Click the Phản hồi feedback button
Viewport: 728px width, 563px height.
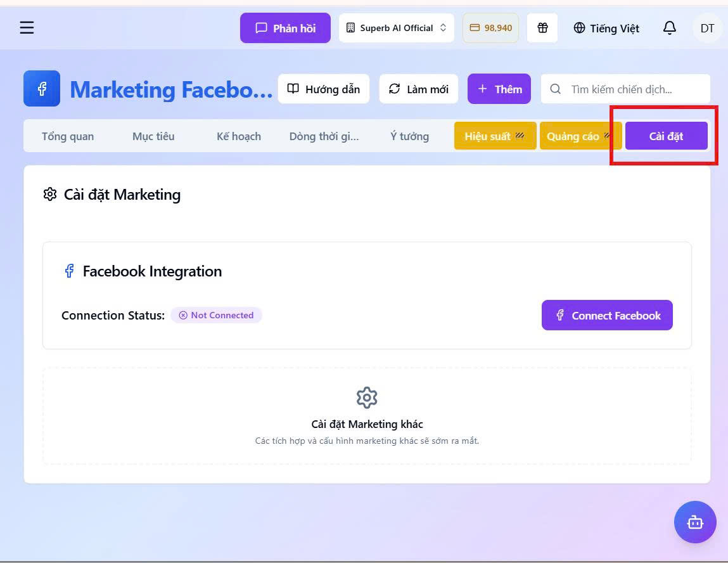coord(285,28)
